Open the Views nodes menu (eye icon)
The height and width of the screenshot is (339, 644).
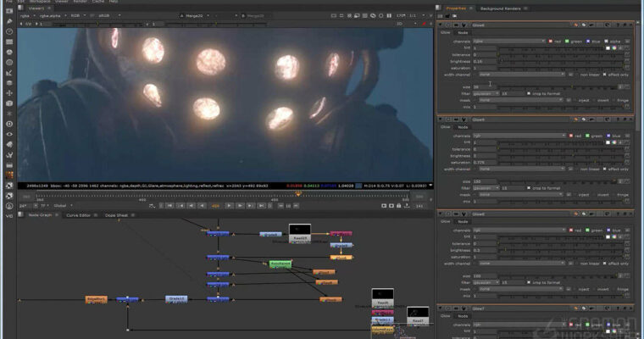tap(9, 134)
